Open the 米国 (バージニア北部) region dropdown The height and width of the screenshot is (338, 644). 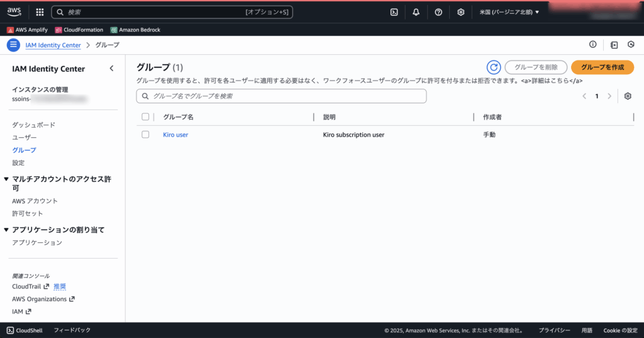[x=509, y=12]
